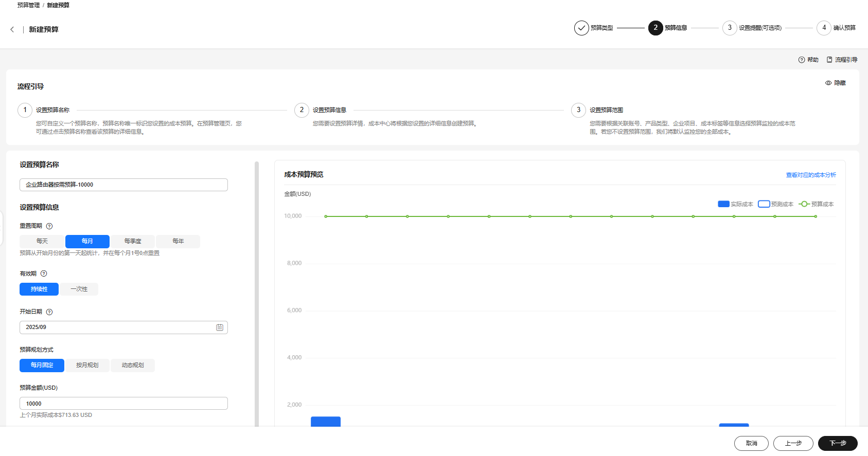Click 新建预算 breadcrumb text
The image size is (868, 456).
coord(58,5)
